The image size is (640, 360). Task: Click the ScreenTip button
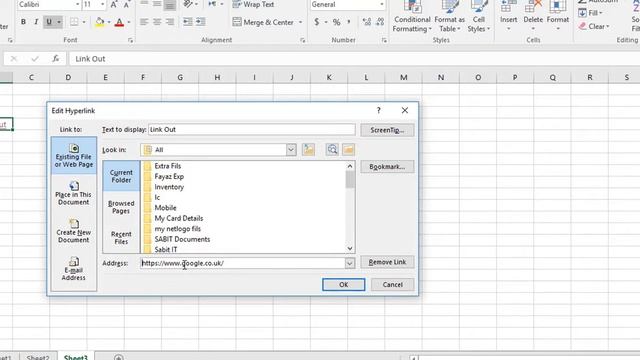coord(387,130)
